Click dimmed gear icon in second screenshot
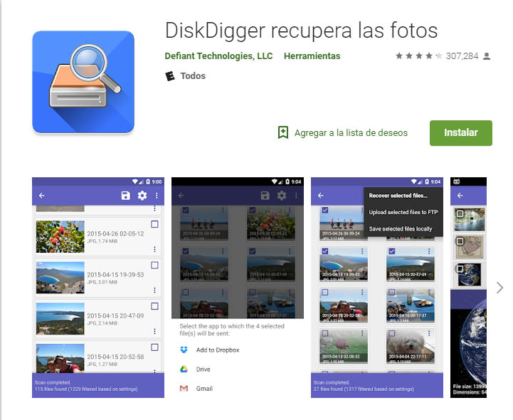The width and height of the screenshot is (513, 420). tap(282, 196)
